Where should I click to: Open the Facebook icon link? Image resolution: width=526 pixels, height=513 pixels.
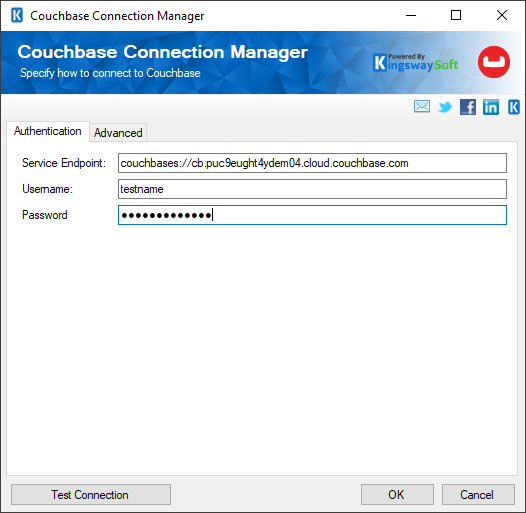click(x=468, y=107)
